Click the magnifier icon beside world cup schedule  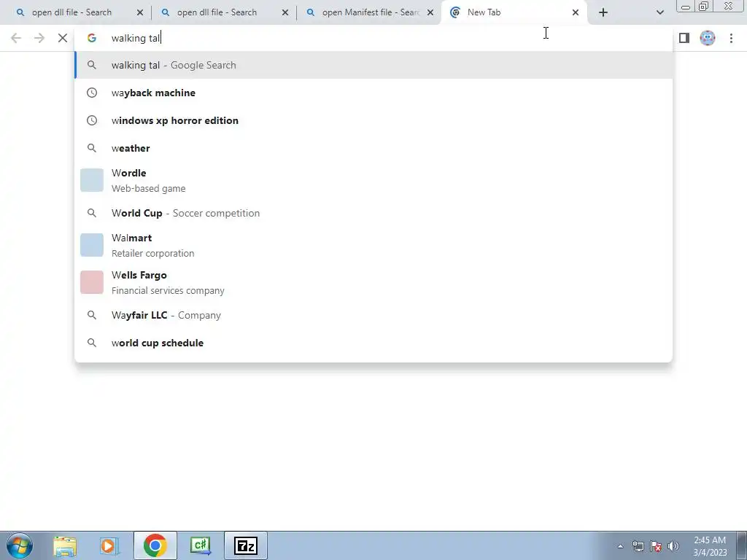(x=92, y=343)
